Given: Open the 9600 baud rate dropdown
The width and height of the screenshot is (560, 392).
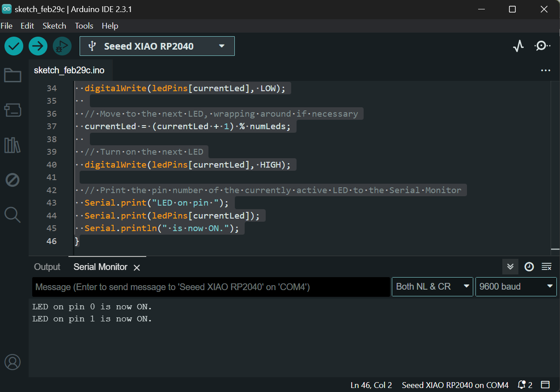Looking at the screenshot, I should (x=516, y=287).
